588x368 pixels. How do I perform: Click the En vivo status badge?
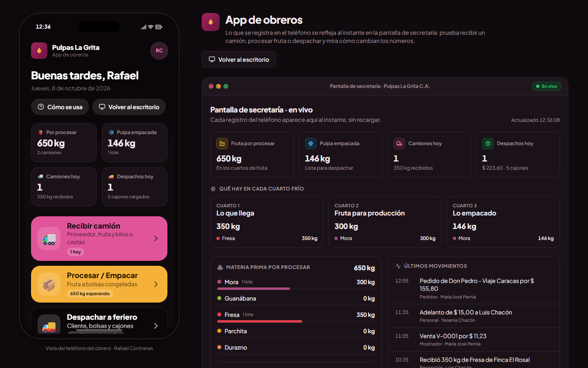(546, 86)
